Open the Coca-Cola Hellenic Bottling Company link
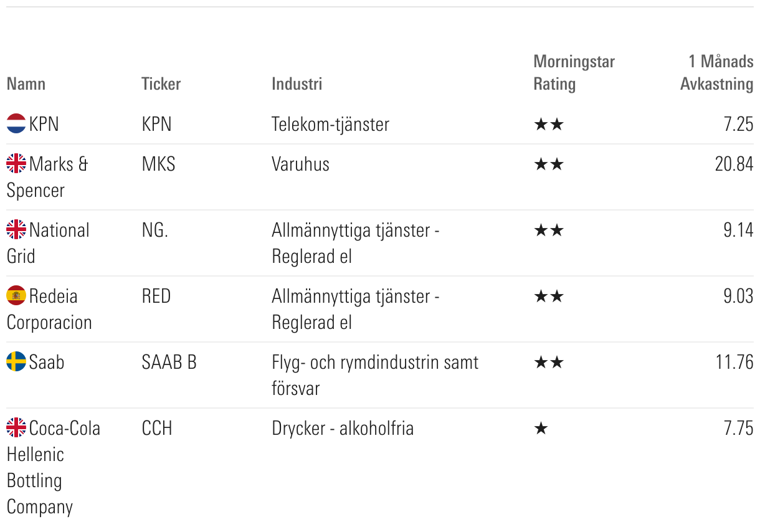 coord(54,467)
